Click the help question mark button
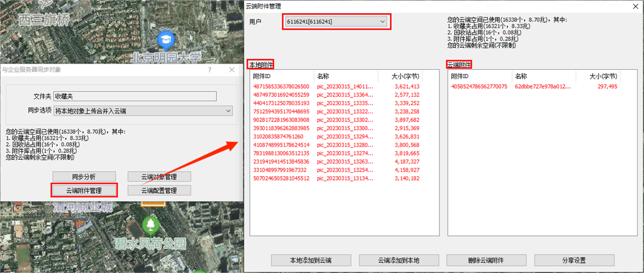Screen dimensions: 644x273 point(209,70)
